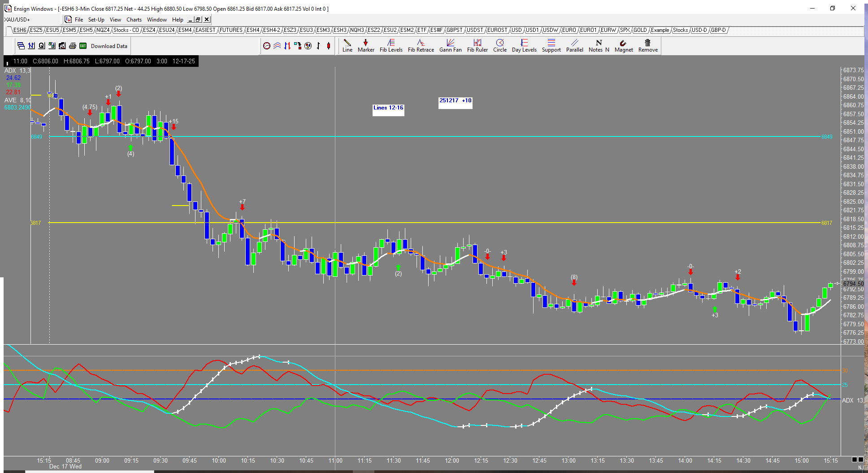Toggle the Parallel lines tool
Viewport: 868px width, 473px height.
click(574, 45)
